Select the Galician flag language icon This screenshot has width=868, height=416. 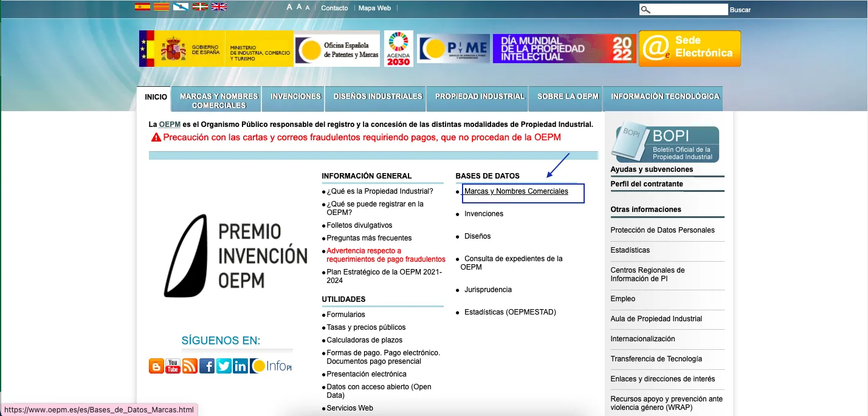[x=180, y=7]
